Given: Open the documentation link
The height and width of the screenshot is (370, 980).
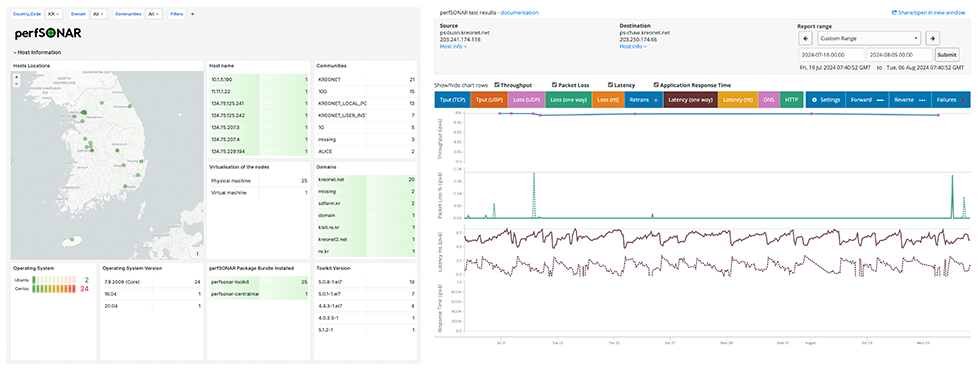Looking at the screenshot, I should [x=519, y=12].
